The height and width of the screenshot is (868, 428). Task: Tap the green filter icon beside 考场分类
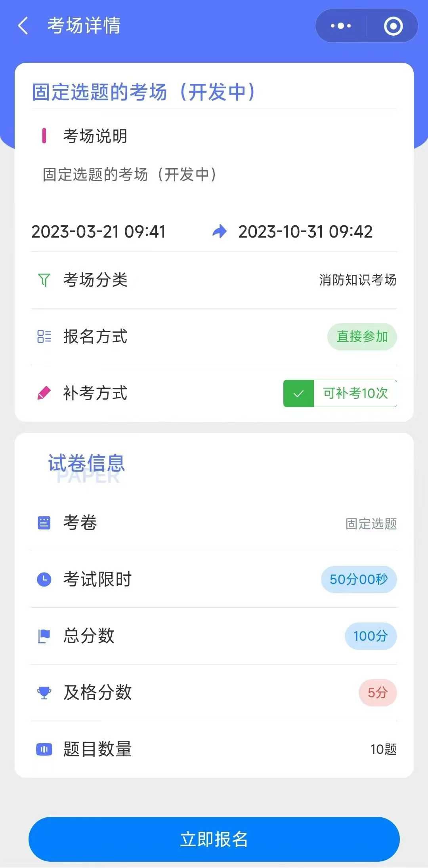44,280
